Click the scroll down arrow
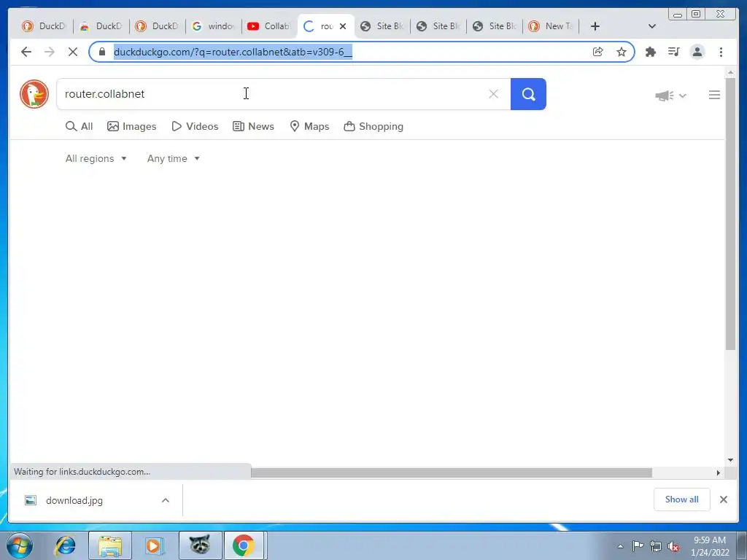This screenshot has width=747, height=560. point(730,460)
